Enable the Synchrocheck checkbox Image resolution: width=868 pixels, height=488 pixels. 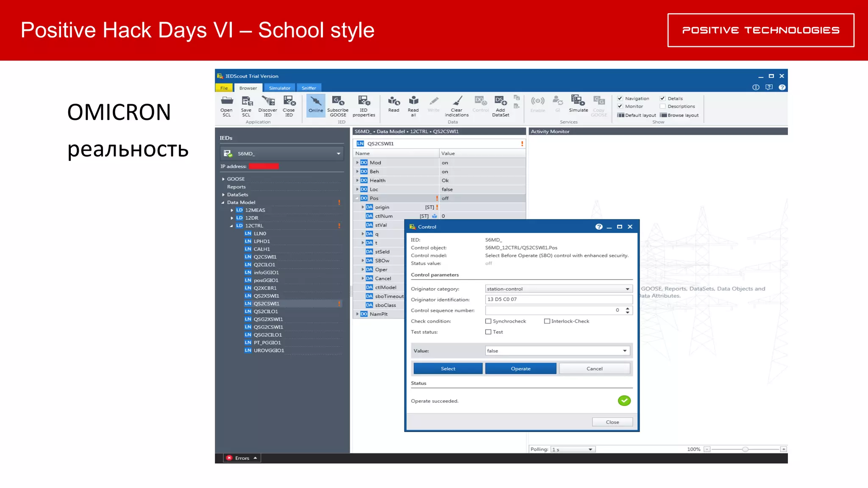pos(488,321)
